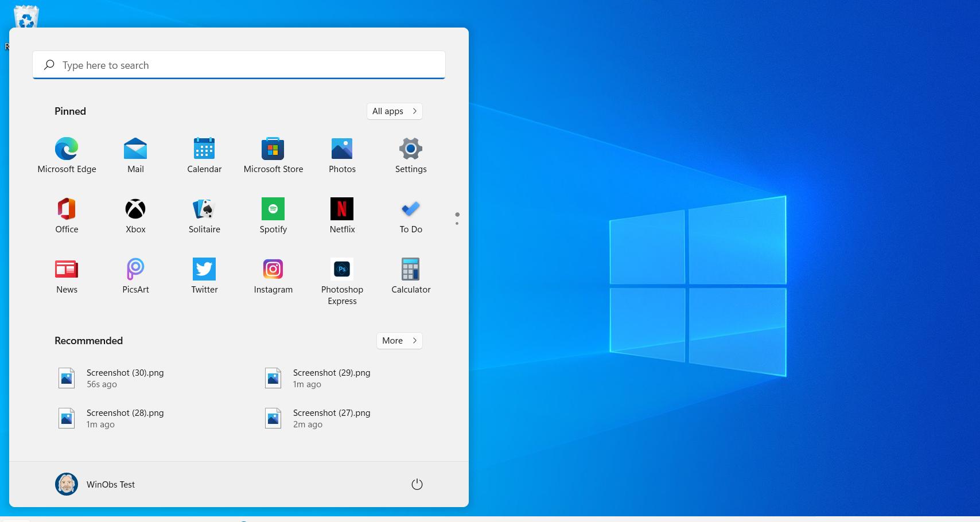Image resolution: width=980 pixels, height=522 pixels.
Task: Open the Calculator app
Action: coord(411,276)
